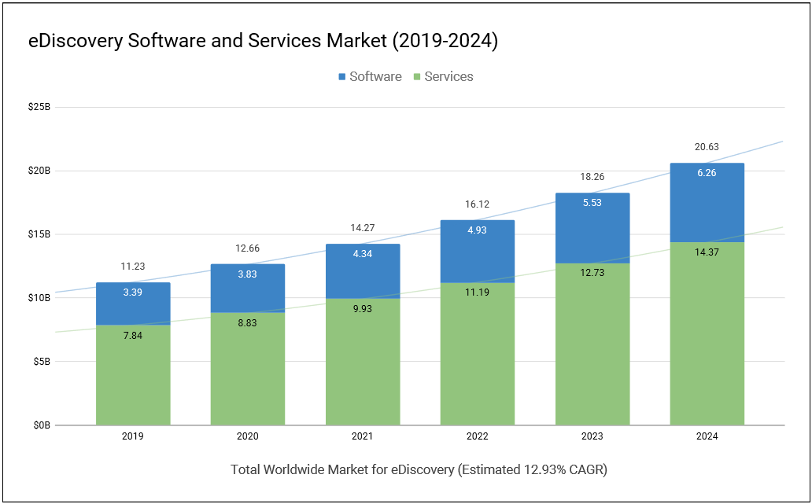Select the 2022 Software segment labeled 4.93

478,252
